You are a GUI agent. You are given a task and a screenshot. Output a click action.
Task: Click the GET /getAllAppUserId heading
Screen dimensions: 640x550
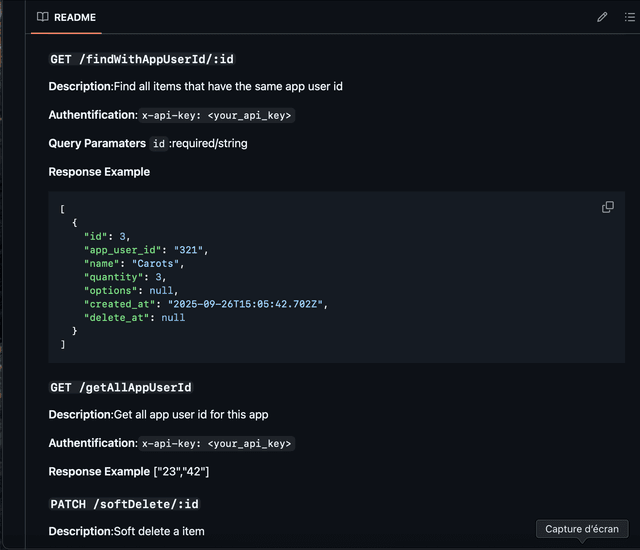click(x=121, y=387)
